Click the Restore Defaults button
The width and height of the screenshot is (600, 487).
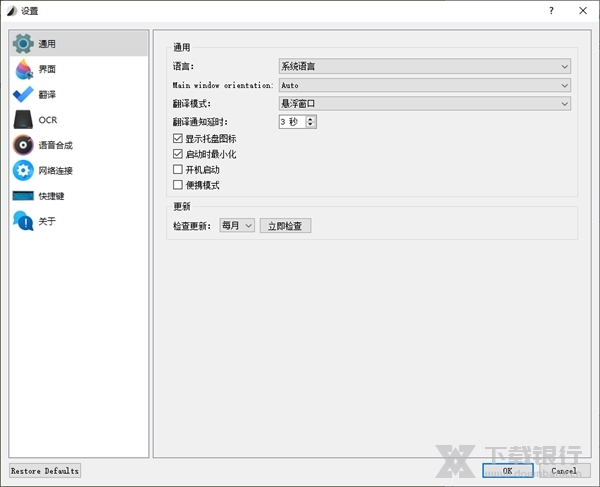click(45, 470)
